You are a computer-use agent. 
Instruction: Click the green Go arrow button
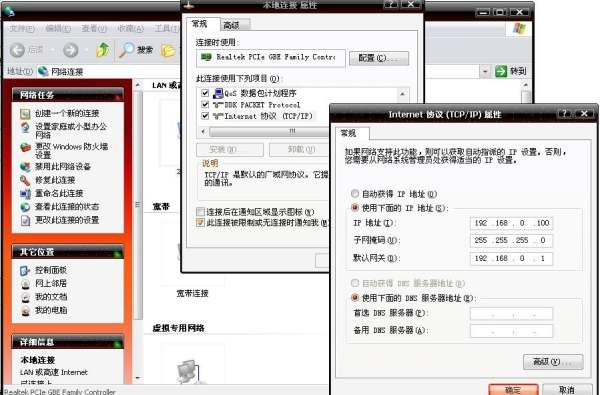tap(501, 71)
